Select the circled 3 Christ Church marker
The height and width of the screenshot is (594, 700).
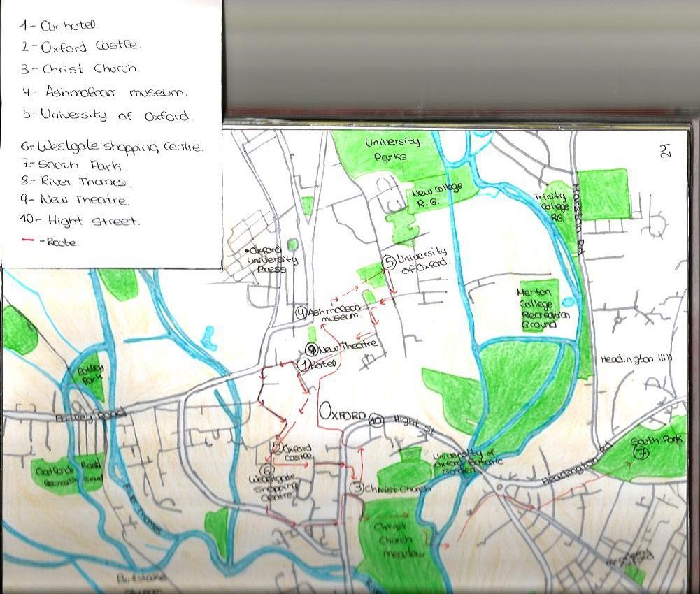click(357, 488)
